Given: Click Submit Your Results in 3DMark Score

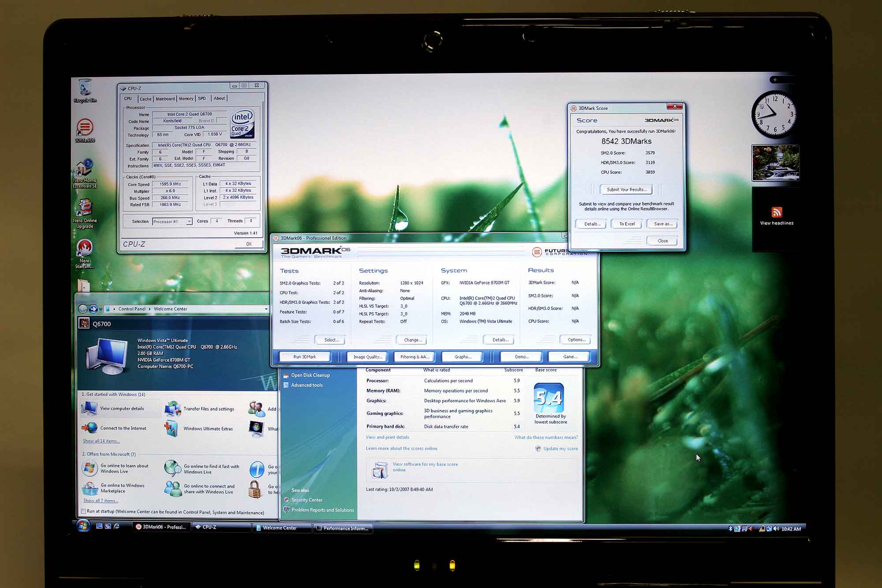Looking at the screenshot, I should tap(627, 190).
